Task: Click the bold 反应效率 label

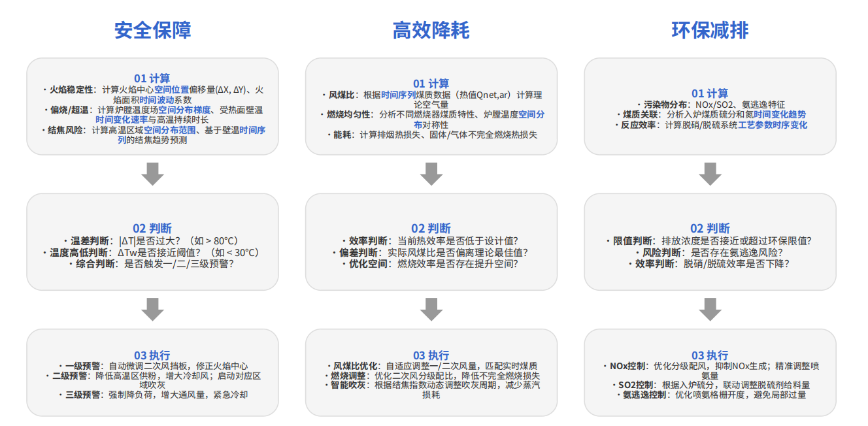Action: pyautogui.click(x=639, y=125)
